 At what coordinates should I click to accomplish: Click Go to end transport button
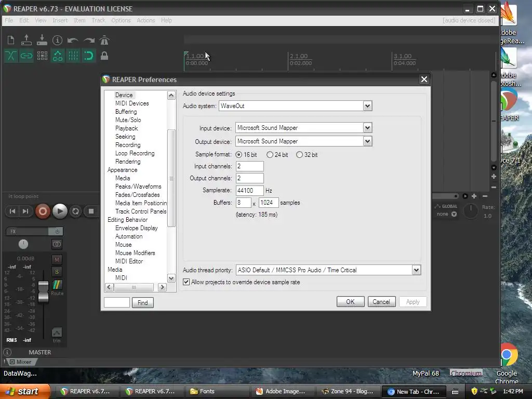(26, 211)
